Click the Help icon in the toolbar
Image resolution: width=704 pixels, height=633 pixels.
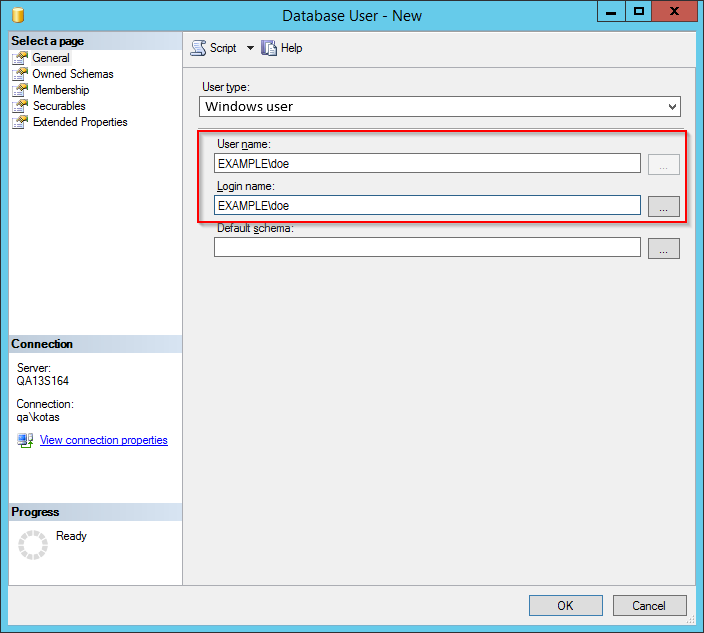269,48
